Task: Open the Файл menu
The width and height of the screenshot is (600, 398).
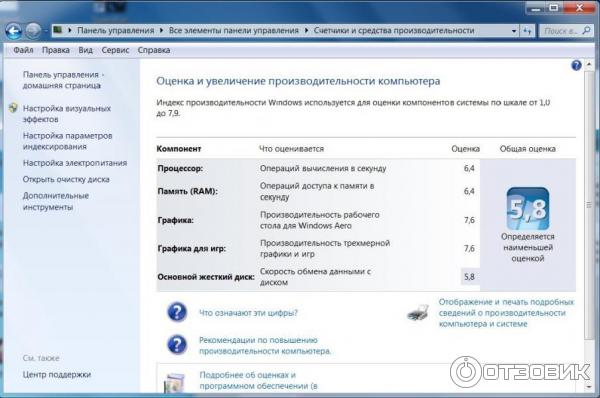Action: coord(23,50)
